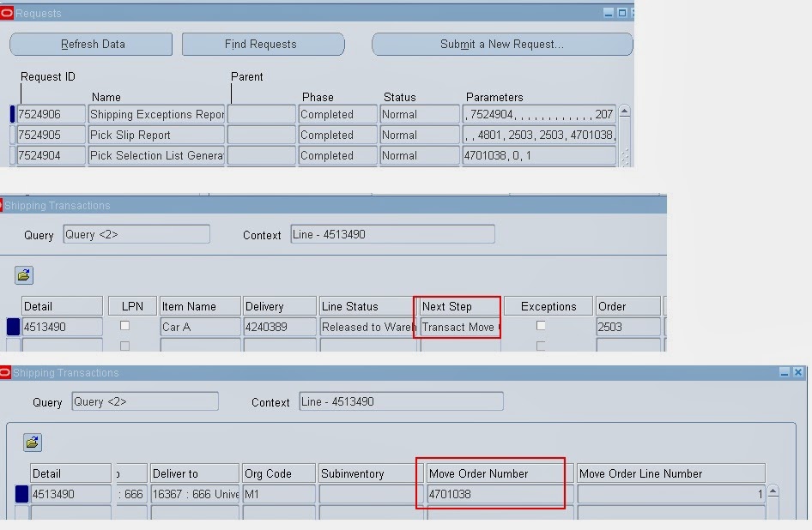Click Context field in bottom Shipping Transactions window
This screenshot has width=812, height=530.
(x=402, y=401)
